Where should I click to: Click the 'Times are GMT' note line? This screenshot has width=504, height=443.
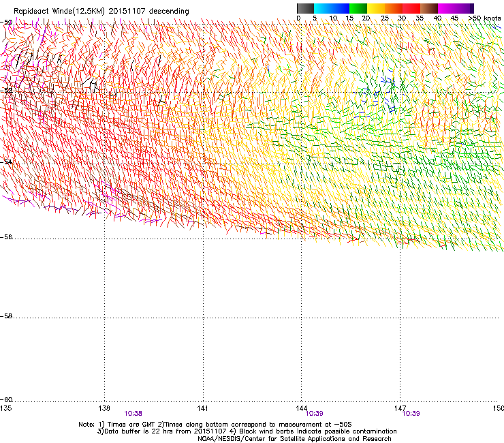pyautogui.click(x=215, y=425)
